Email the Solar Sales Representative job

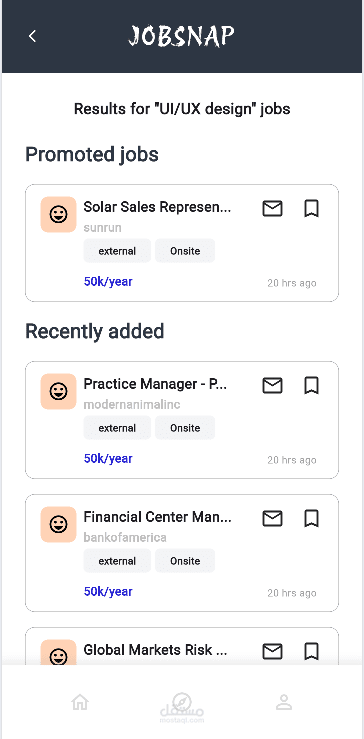[272, 208]
